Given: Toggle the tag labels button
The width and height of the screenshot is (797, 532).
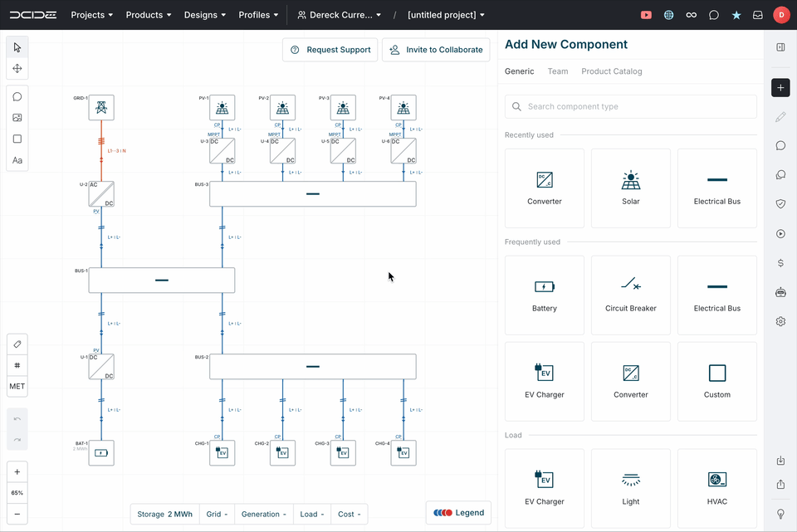Looking at the screenshot, I should tap(17, 344).
